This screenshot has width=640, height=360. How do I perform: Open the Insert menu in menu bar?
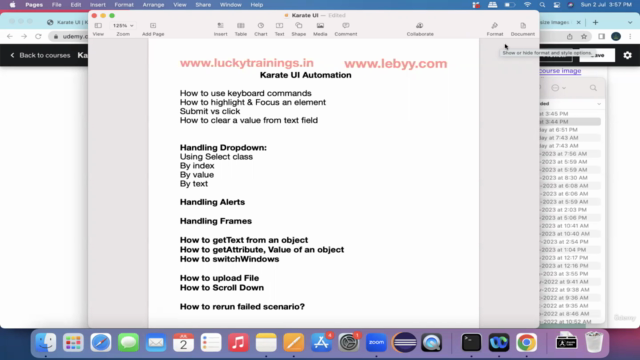point(98,5)
